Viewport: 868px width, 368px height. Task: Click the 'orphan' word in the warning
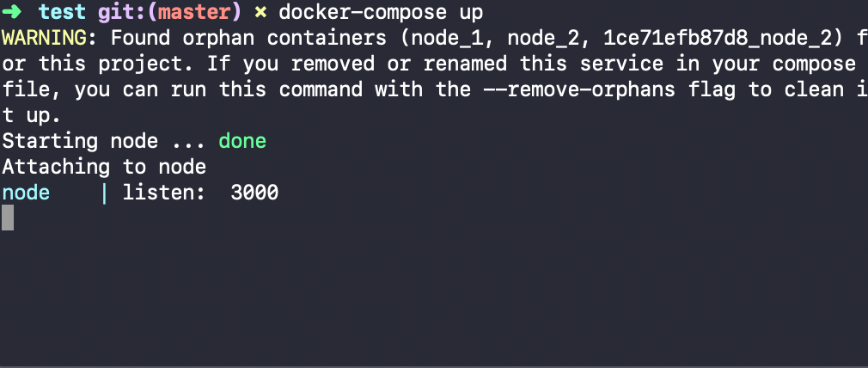click(x=231, y=38)
